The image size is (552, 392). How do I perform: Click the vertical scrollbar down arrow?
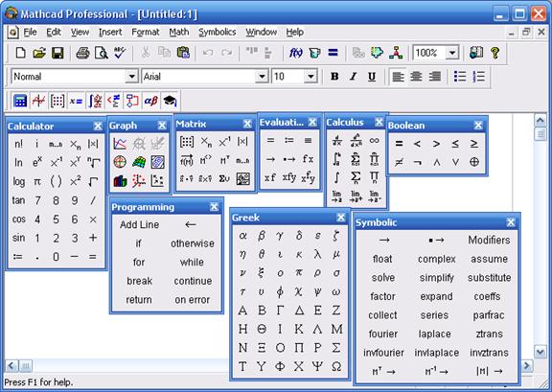[540, 352]
